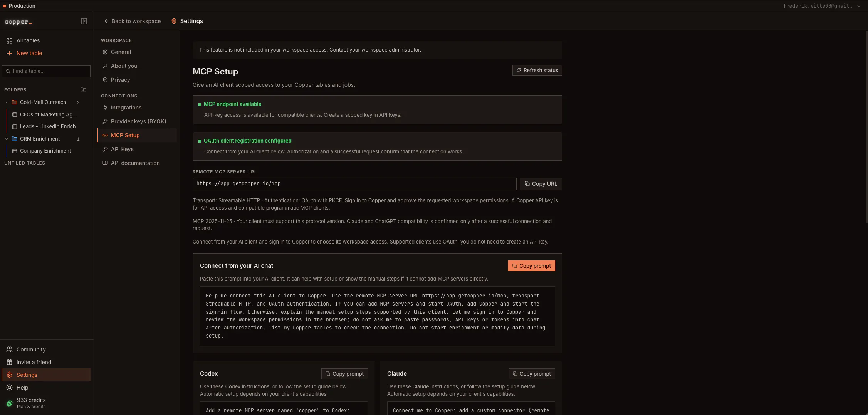This screenshot has width=868, height=415.
Task: Click the Provider keys key icon
Action: pyautogui.click(x=105, y=121)
